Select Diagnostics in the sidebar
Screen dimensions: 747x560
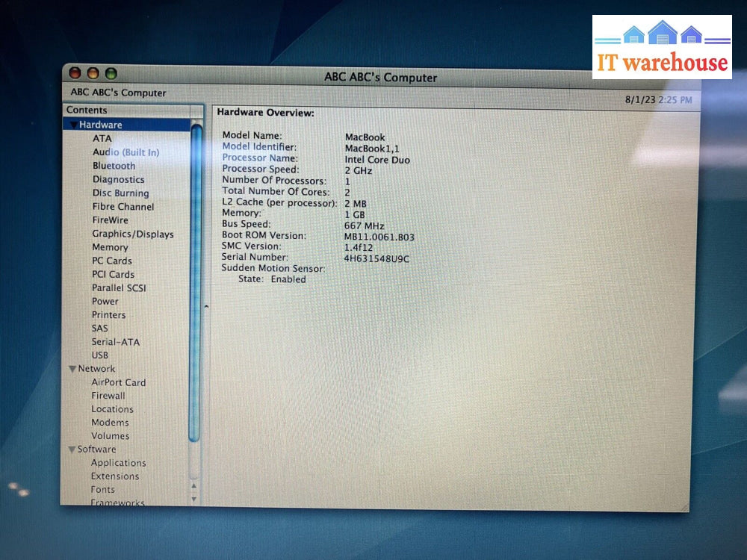(x=118, y=179)
